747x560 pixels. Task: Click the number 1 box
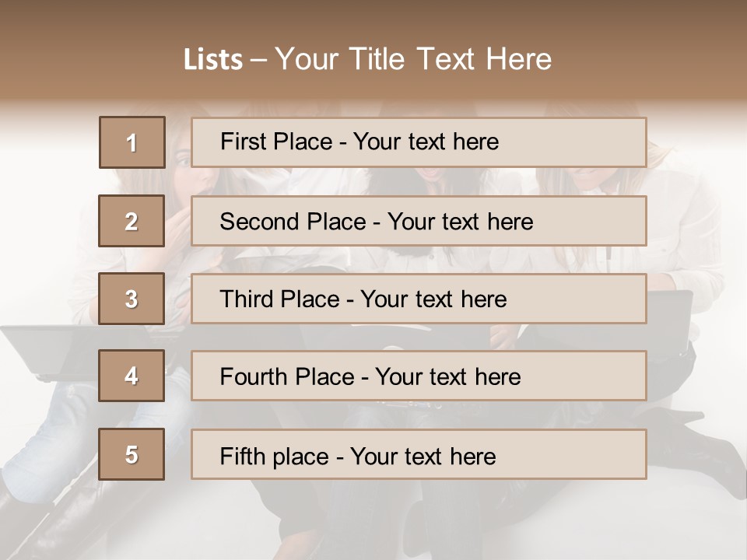pos(132,142)
